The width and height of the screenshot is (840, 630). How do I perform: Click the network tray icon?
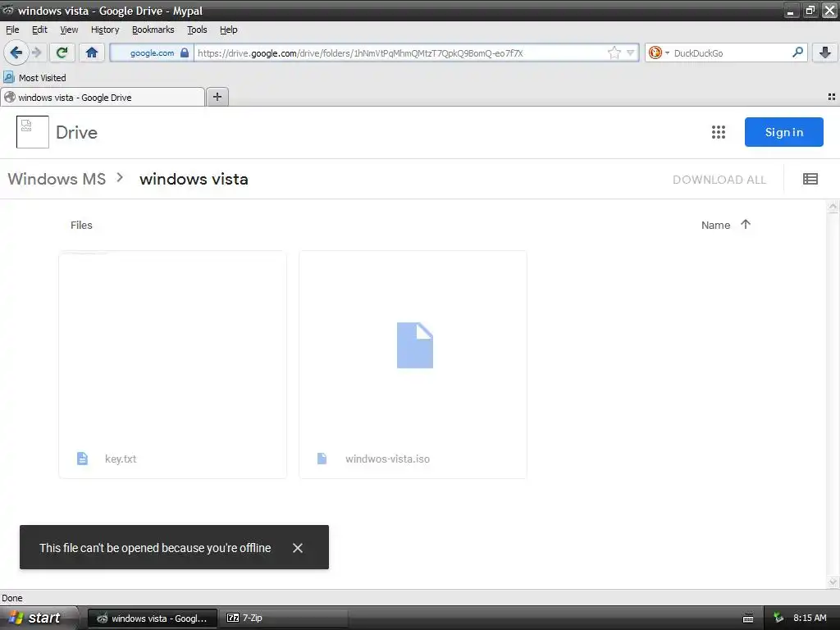click(778, 618)
